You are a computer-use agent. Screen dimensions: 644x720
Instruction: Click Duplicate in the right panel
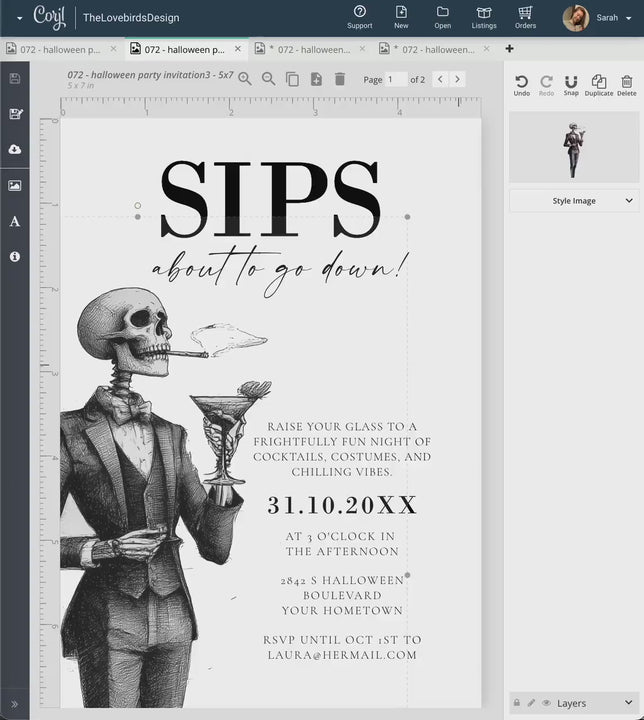598,85
